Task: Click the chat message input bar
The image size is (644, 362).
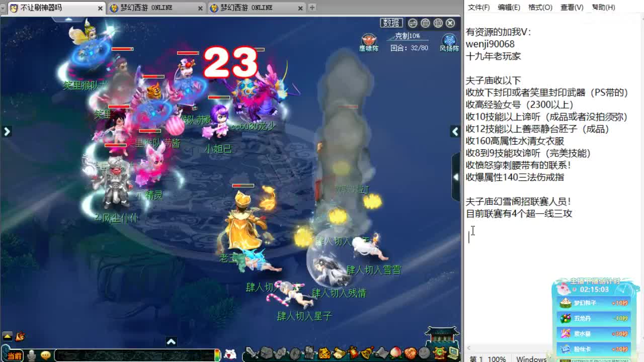Action: point(134,355)
